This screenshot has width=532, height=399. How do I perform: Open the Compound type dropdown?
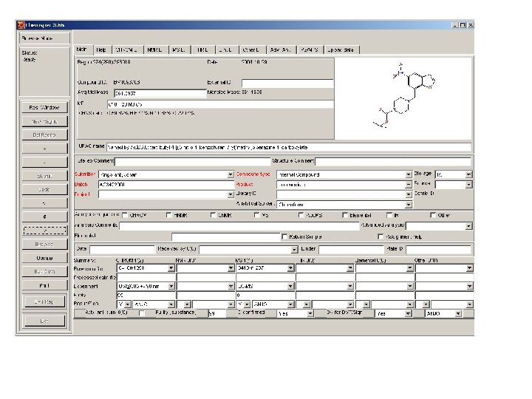409,174
